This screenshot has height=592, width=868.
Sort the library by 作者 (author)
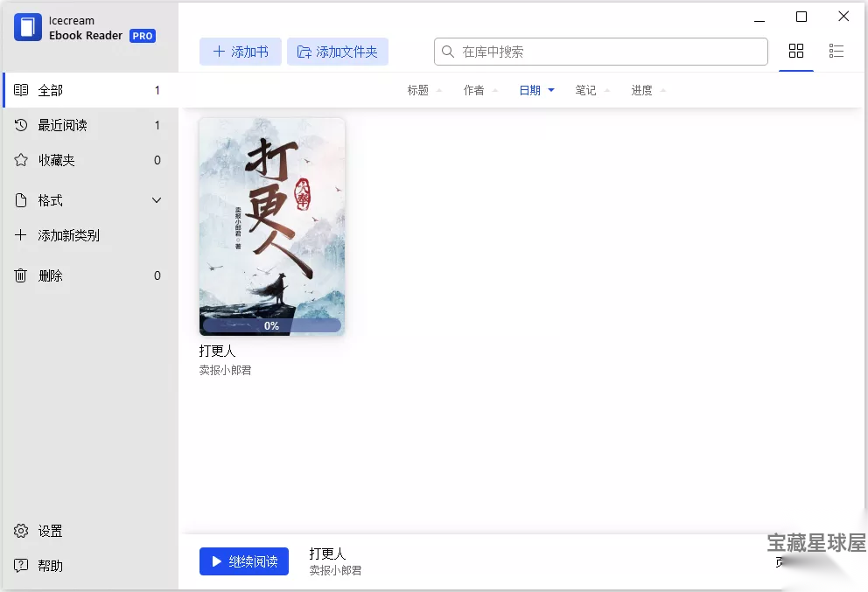click(x=480, y=90)
